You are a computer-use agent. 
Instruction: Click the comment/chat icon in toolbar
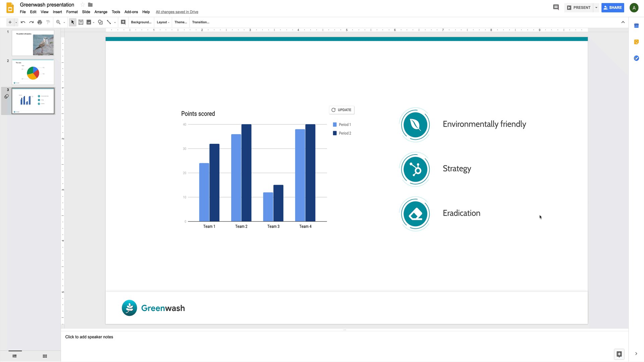pos(556,7)
